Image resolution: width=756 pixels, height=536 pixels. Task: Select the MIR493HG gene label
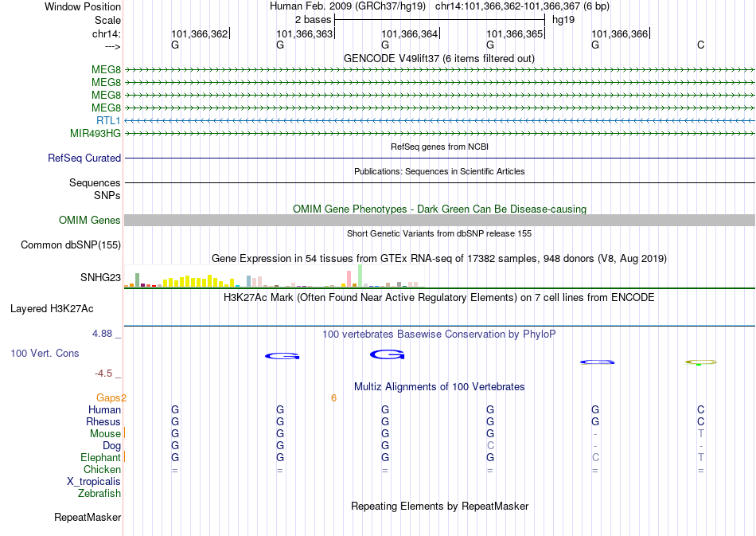coord(95,133)
